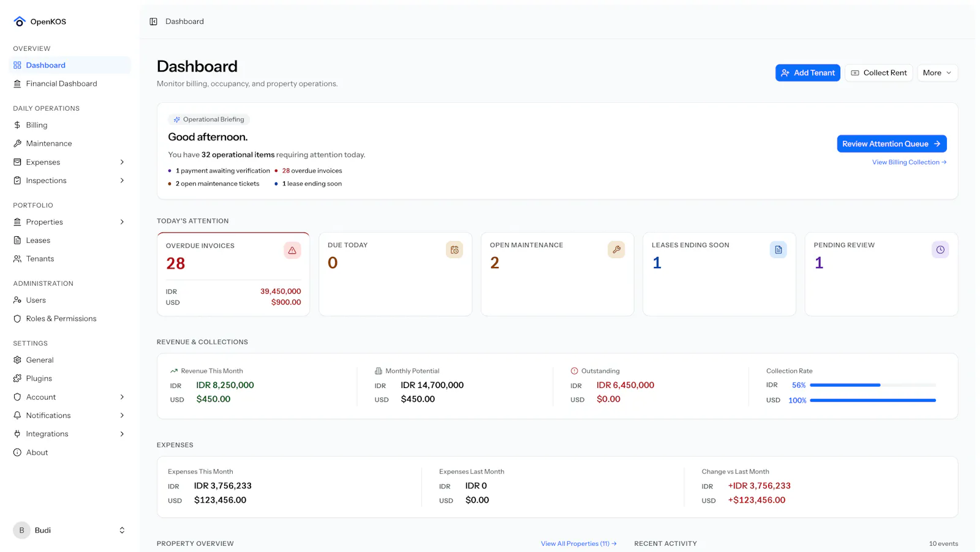Screen dimensions: 980x552
Task: Click the About info icon
Action: (17, 453)
